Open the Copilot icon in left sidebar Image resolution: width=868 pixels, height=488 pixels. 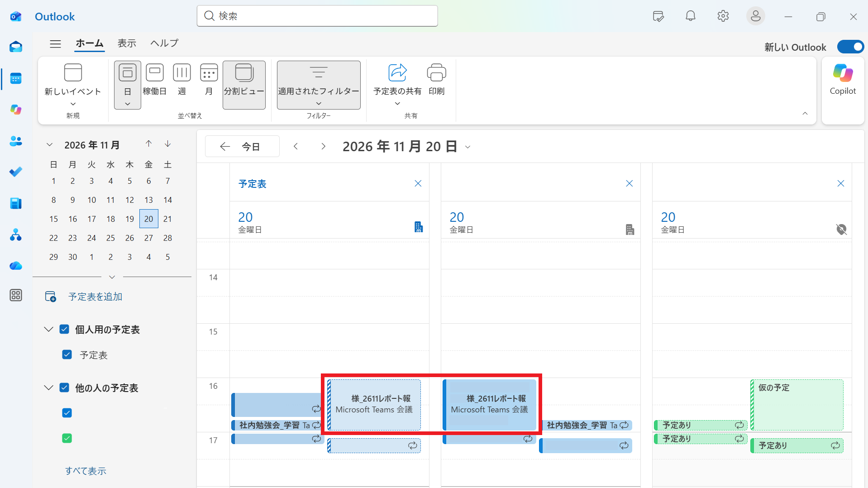coord(16,110)
